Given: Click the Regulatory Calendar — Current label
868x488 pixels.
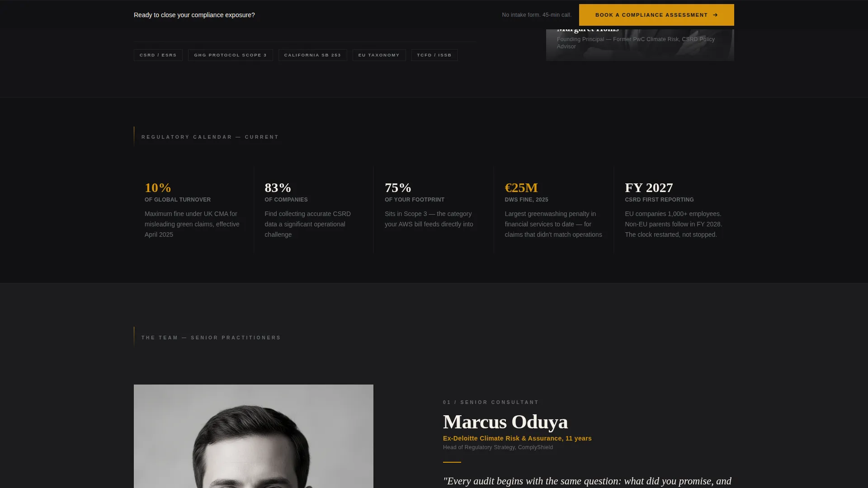Looking at the screenshot, I should point(210,137).
